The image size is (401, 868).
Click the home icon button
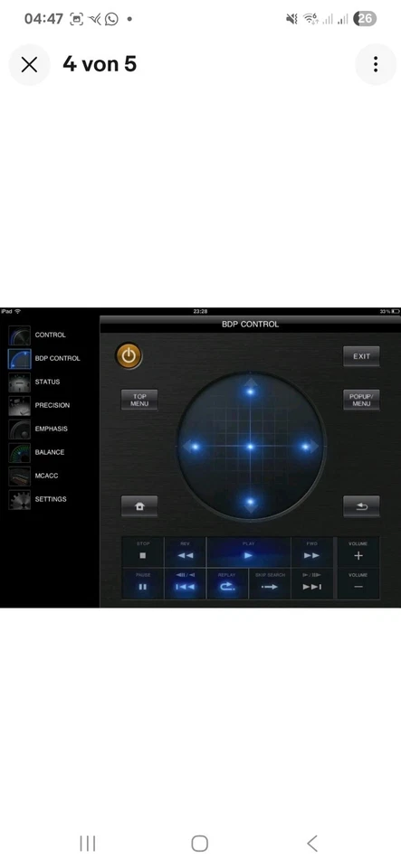139,506
